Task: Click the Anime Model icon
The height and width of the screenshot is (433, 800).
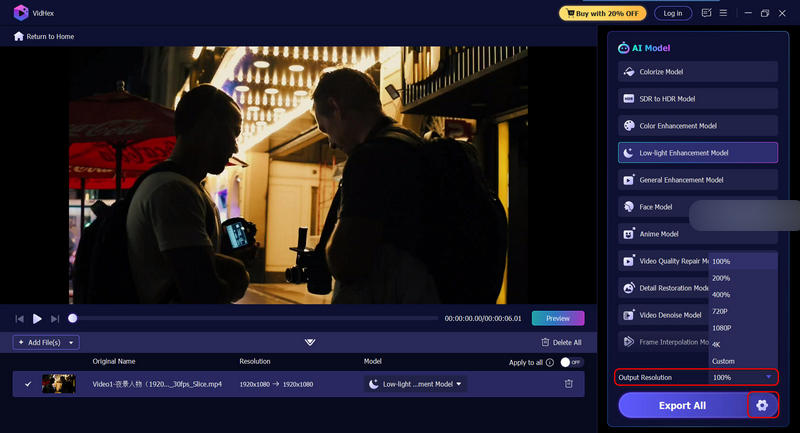Action: (629, 234)
